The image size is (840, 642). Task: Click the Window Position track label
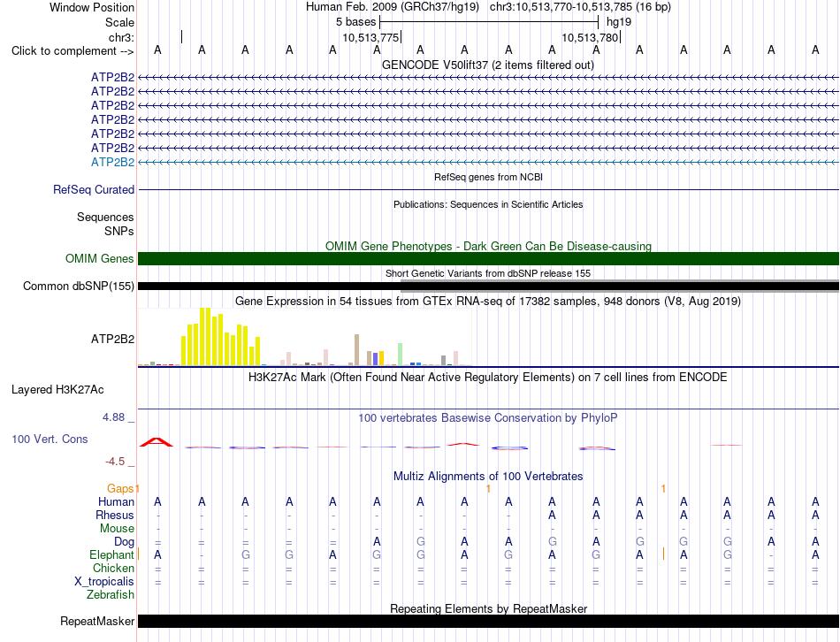tap(92, 7)
